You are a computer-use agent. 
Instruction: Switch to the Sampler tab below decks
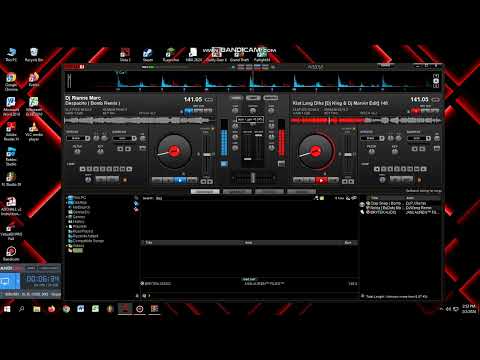click(237, 192)
